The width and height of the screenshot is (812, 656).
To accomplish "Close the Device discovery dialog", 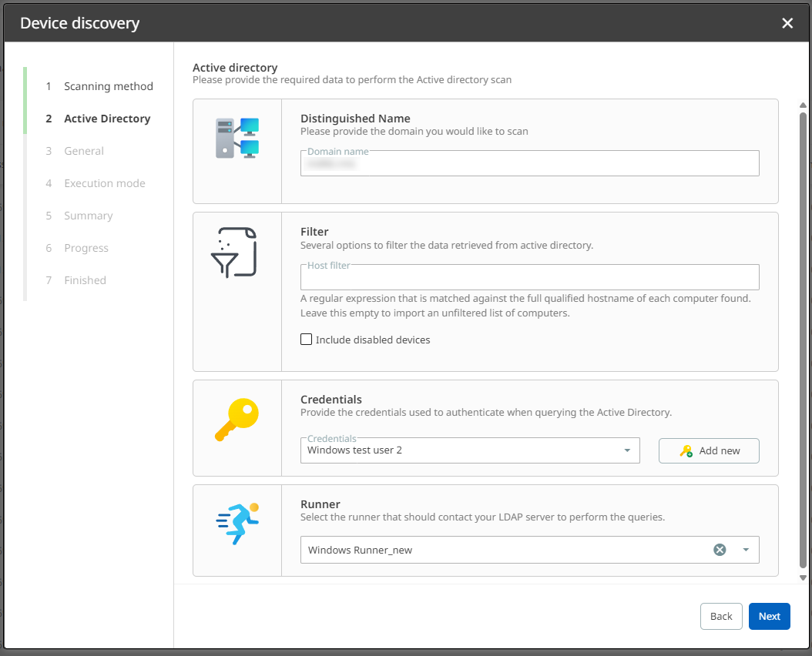I will (x=787, y=23).
